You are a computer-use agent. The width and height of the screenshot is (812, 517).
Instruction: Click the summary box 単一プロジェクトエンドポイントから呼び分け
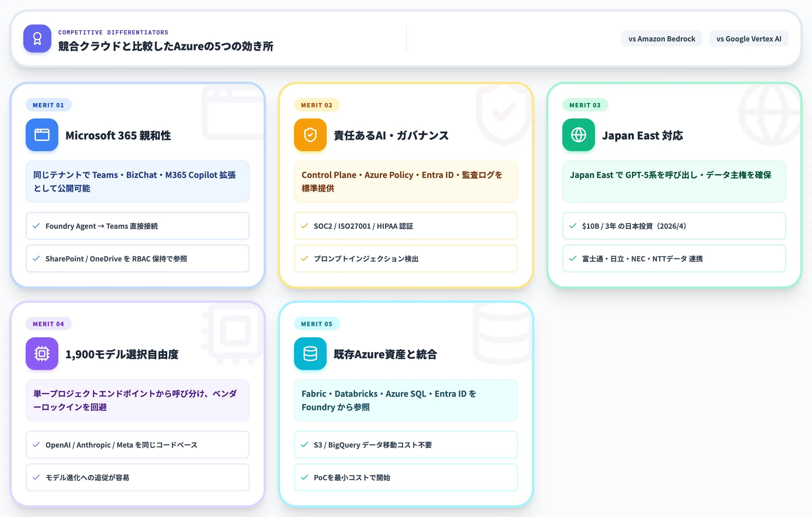click(138, 400)
